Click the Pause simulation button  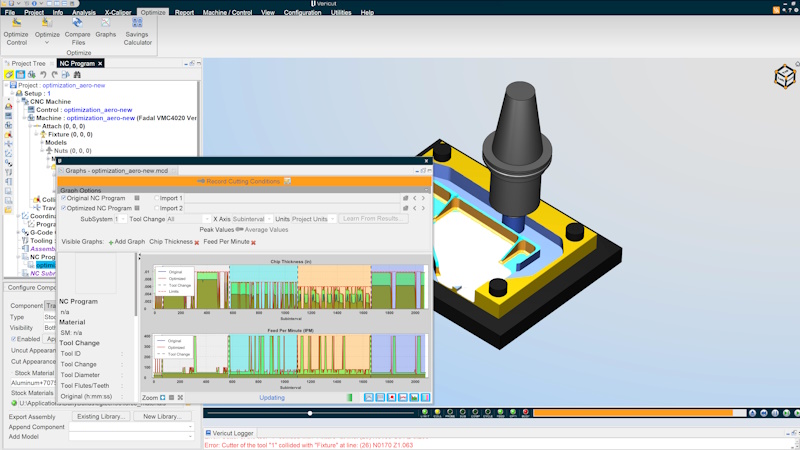tap(775, 413)
